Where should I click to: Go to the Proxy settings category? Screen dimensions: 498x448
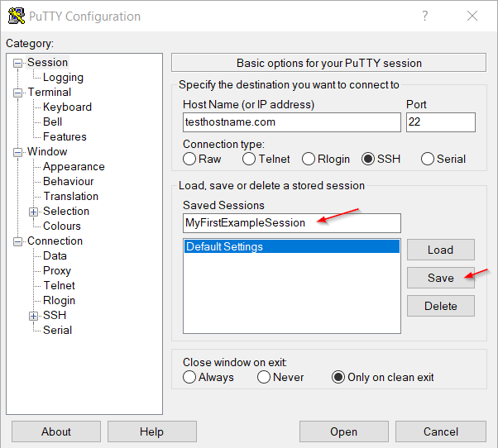point(57,271)
